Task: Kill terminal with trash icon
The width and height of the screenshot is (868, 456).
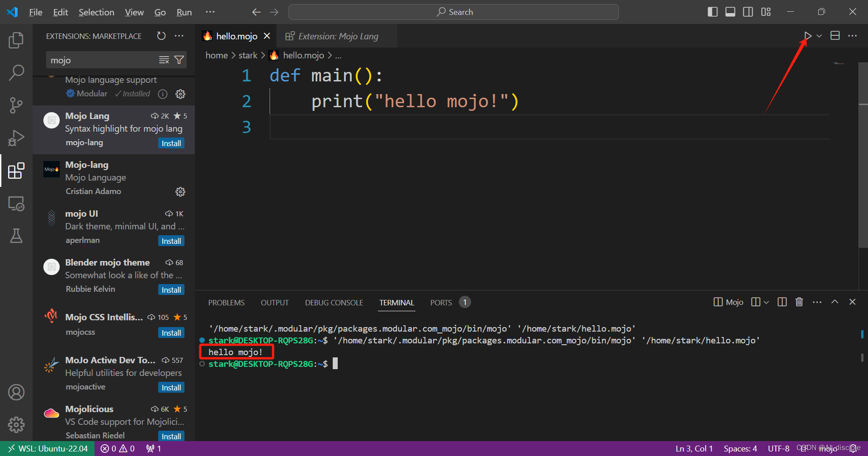Action: tap(799, 302)
